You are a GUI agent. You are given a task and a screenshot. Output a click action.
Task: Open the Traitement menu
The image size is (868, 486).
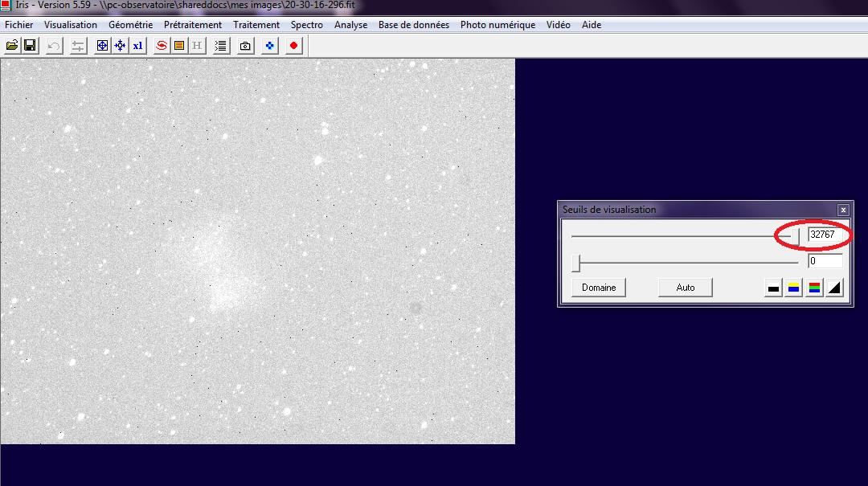click(256, 25)
